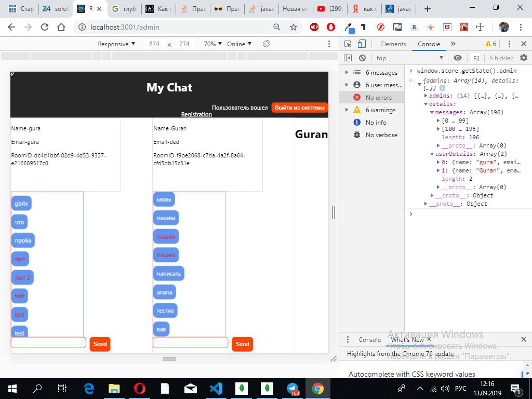This screenshot has width=532, height=399.
Task: Bookmark this page with the star icon
Action: (x=294, y=27)
